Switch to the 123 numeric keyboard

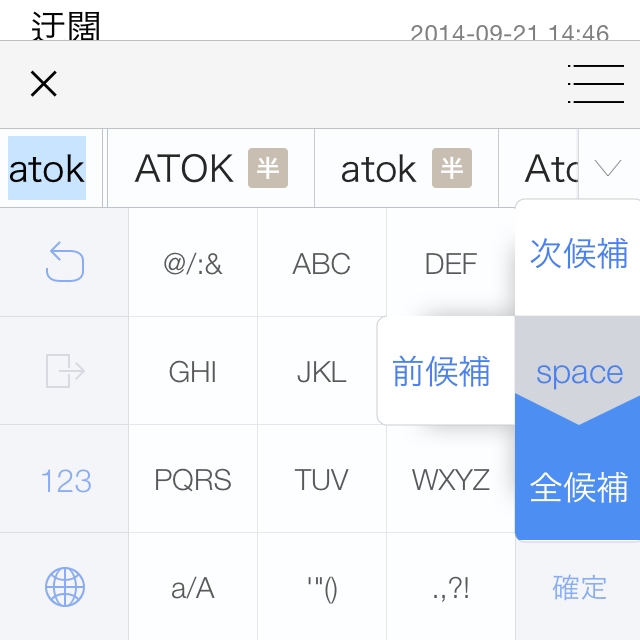65,480
